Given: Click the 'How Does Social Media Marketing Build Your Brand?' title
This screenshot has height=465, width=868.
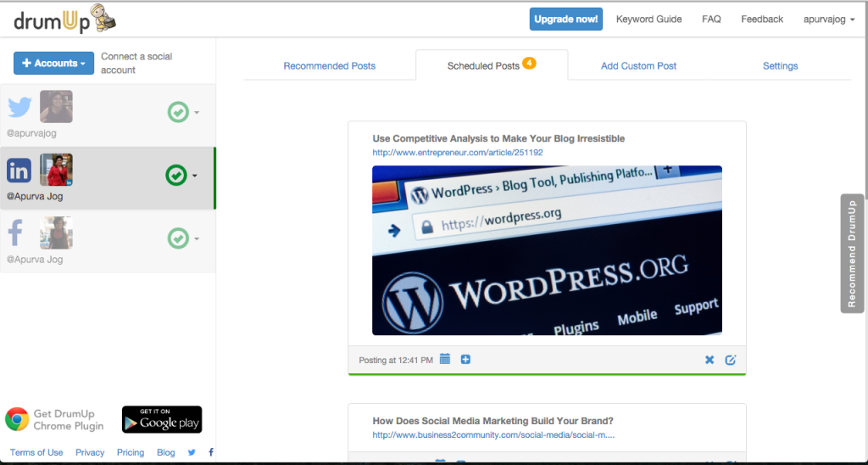Looking at the screenshot, I should [492, 421].
